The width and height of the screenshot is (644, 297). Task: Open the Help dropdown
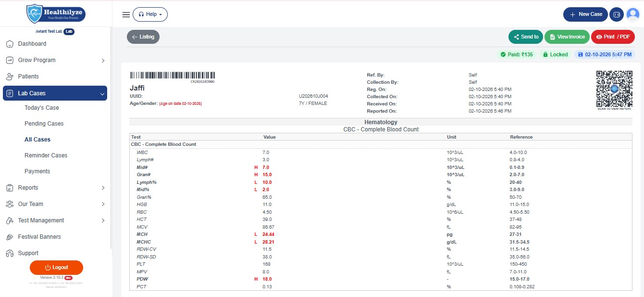tap(150, 14)
